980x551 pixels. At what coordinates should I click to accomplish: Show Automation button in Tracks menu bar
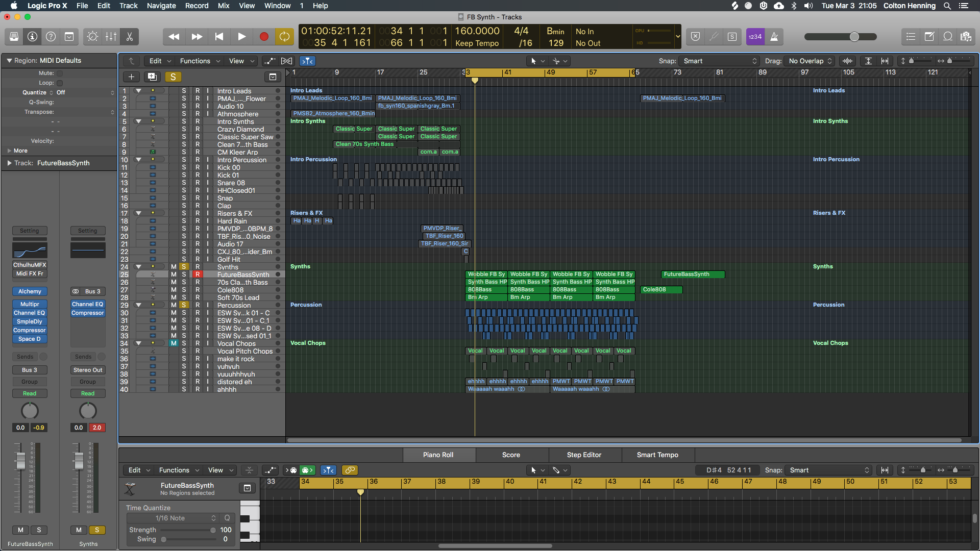[x=269, y=61]
